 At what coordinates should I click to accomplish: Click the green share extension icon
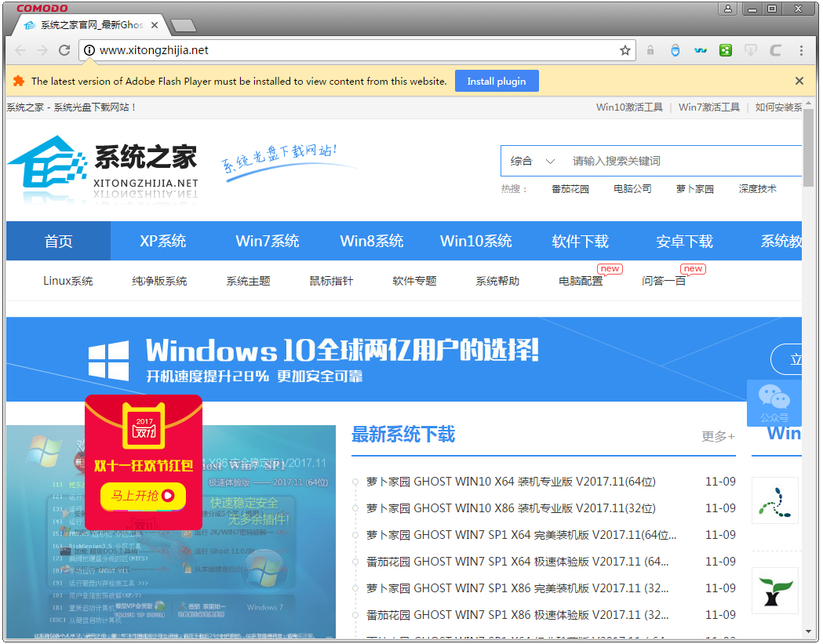(x=726, y=50)
